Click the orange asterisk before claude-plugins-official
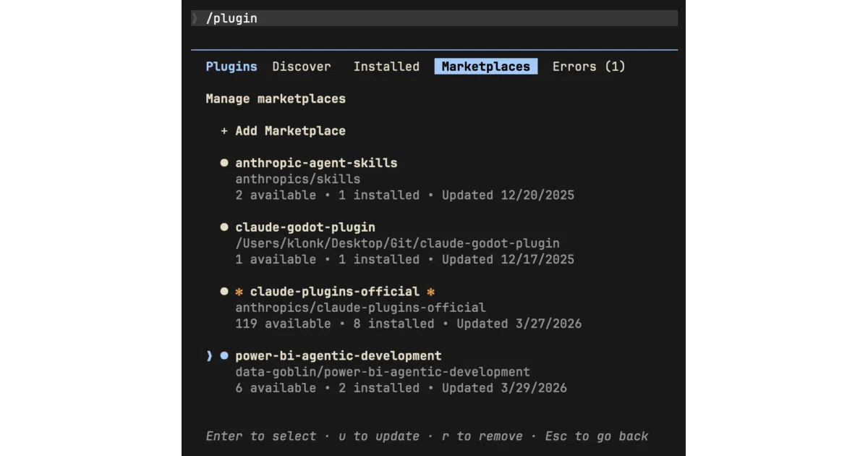 pos(239,292)
